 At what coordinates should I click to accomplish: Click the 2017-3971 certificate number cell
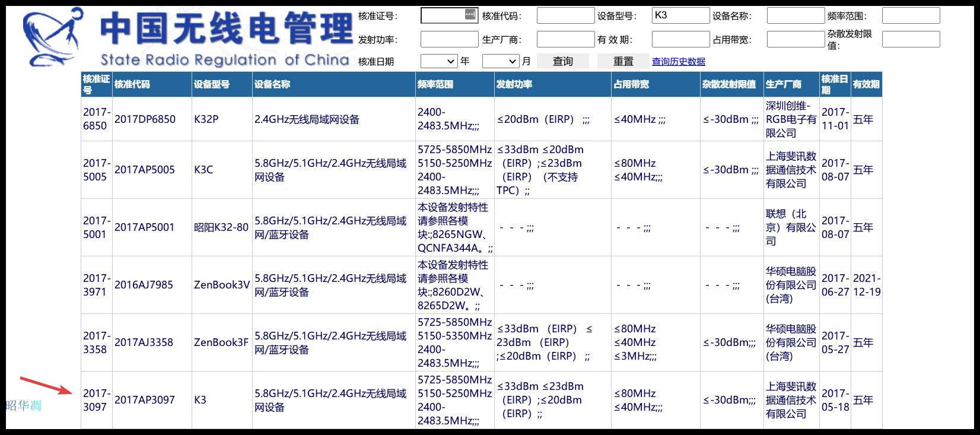96,285
